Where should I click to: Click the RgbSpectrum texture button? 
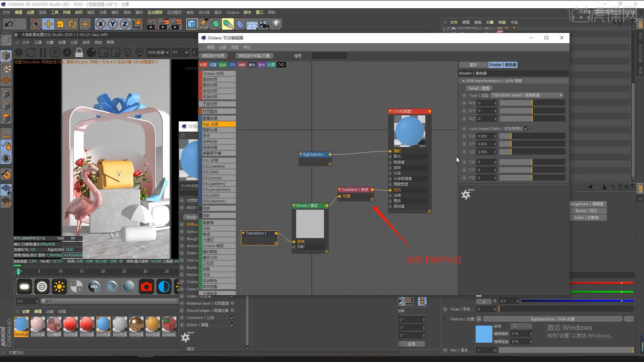(552, 319)
